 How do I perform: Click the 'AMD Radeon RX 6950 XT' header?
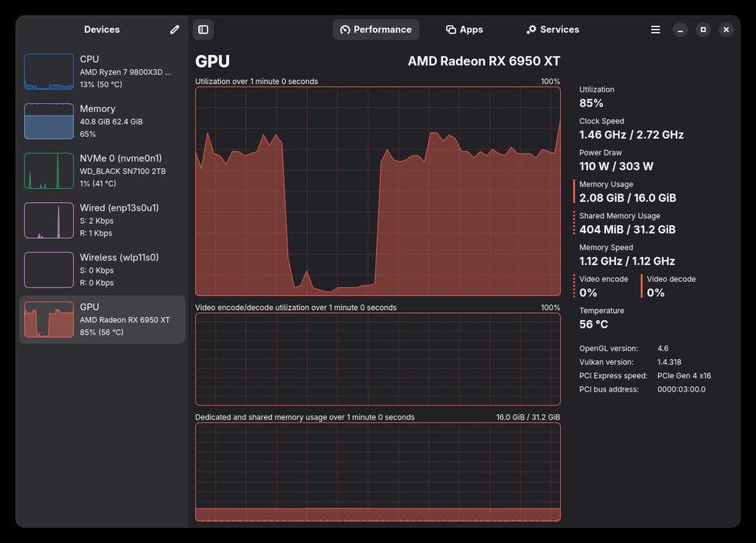tap(484, 61)
